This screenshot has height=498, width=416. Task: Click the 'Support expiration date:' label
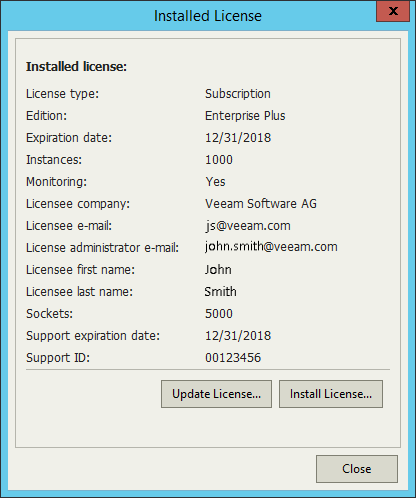tap(93, 336)
